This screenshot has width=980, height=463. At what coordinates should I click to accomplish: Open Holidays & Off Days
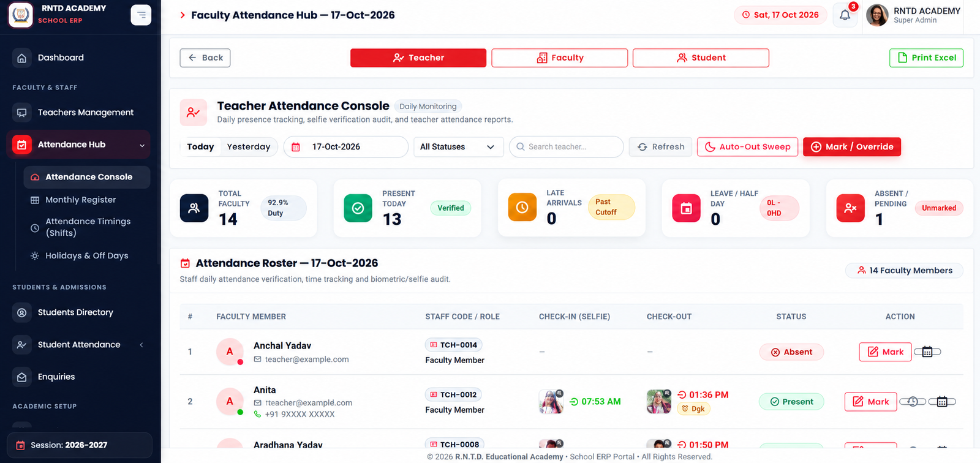click(x=87, y=255)
